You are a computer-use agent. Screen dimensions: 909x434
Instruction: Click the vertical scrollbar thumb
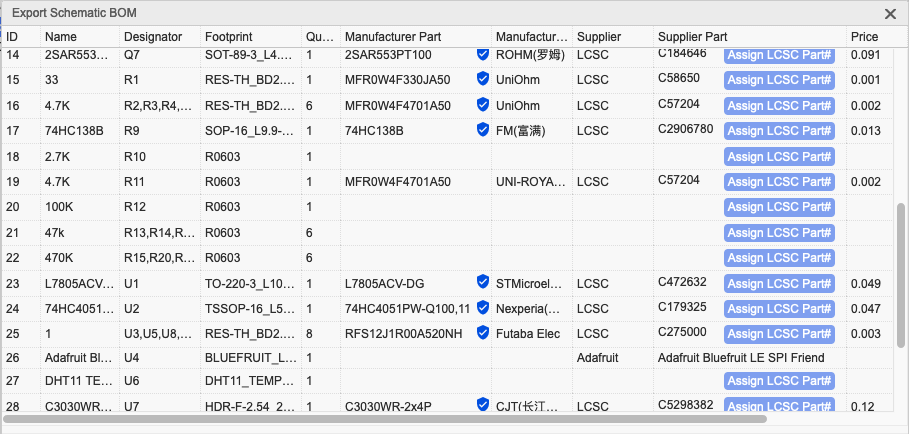pos(901,275)
